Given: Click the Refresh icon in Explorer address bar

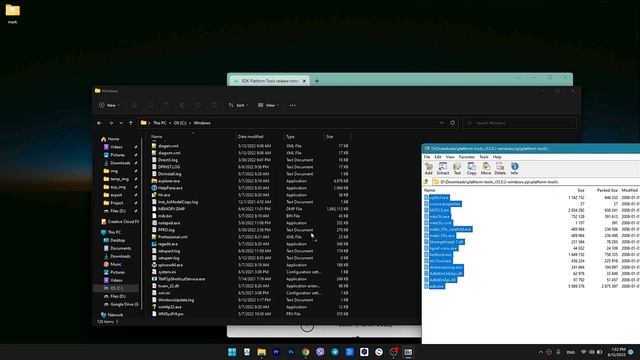Looking at the screenshot, I should (x=452, y=123).
